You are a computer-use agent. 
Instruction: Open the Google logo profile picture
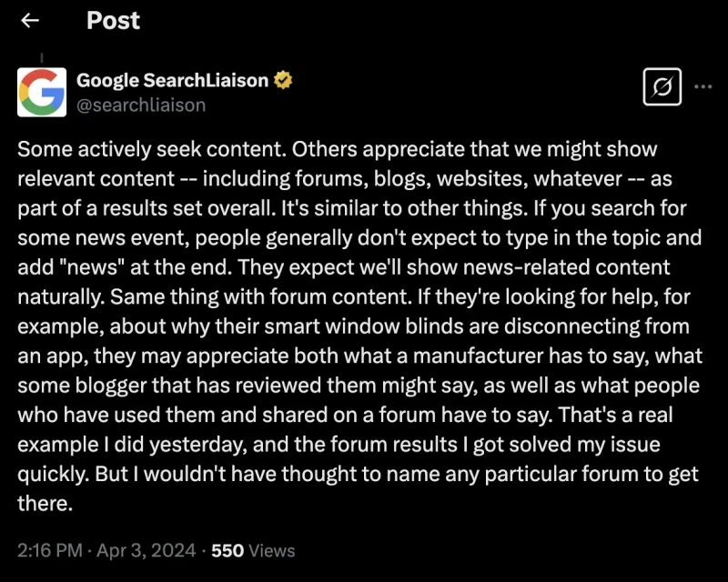42,92
